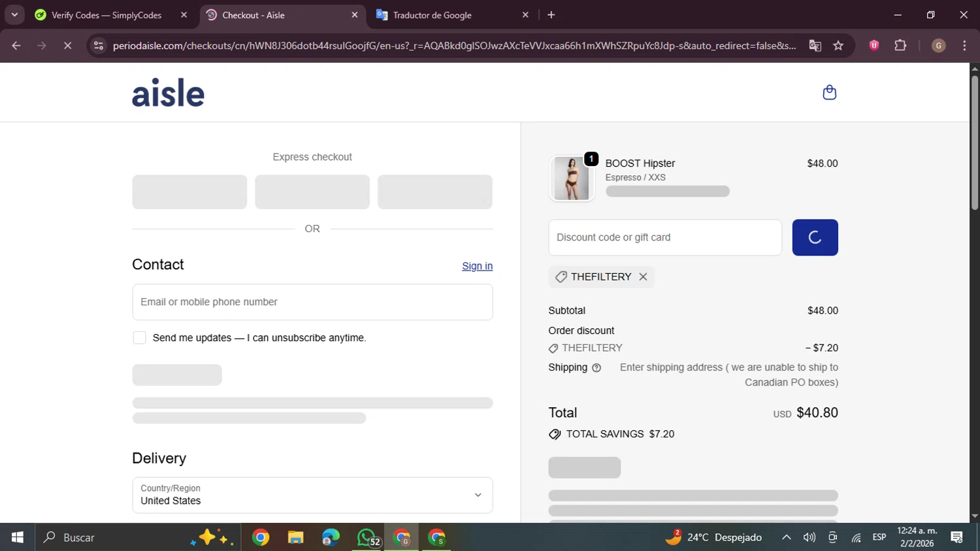The height and width of the screenshot is (551, 980).
Task: Show hidden system tray icons
Action: coord(787,537)
